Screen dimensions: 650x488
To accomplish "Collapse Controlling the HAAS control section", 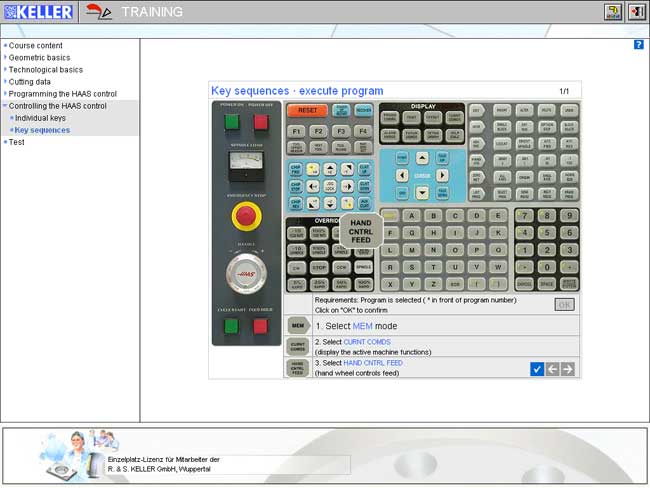I will pyautogui.click(x=58, y=106).
